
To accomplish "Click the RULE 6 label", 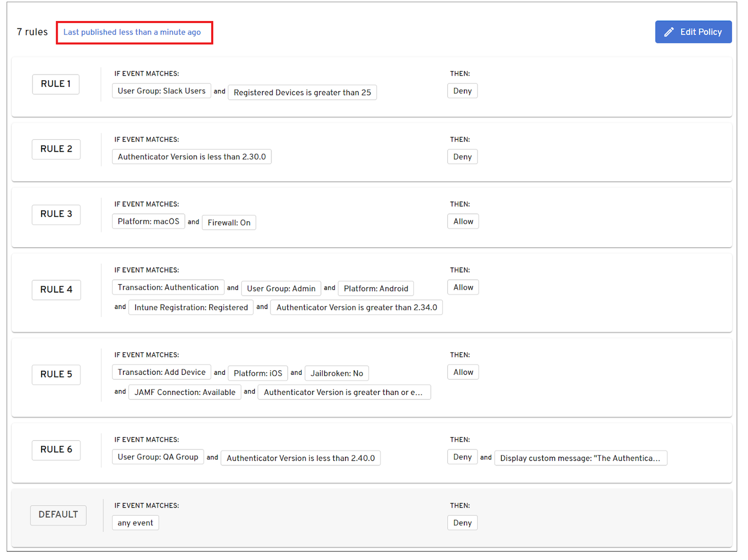I will tap(56, 449).
